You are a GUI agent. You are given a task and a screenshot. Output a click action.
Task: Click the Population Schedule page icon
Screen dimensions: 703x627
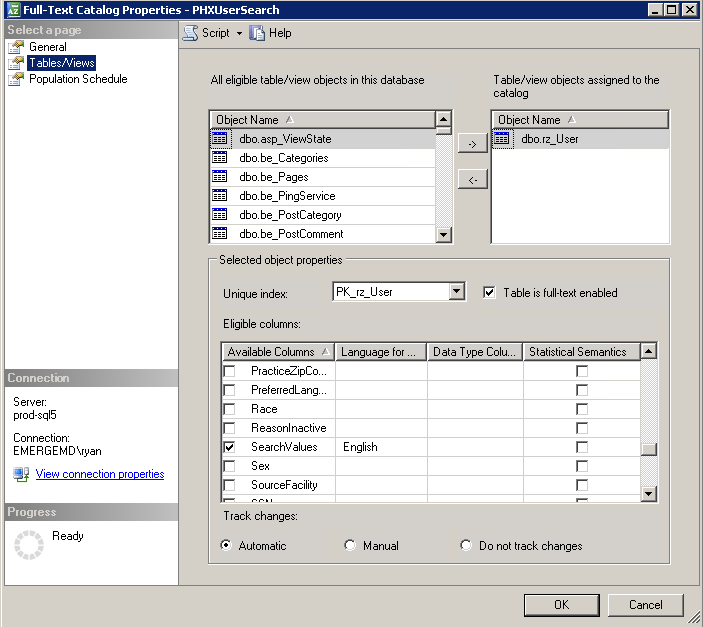click(16, 79)
